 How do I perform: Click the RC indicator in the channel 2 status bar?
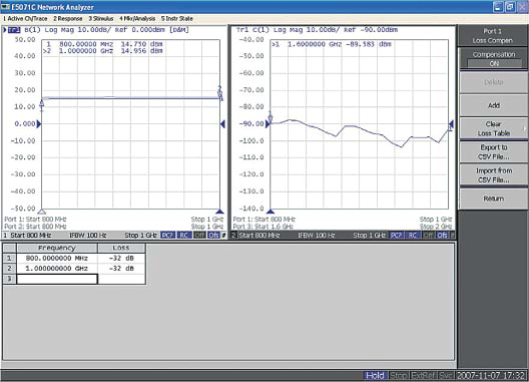(412, 235)
